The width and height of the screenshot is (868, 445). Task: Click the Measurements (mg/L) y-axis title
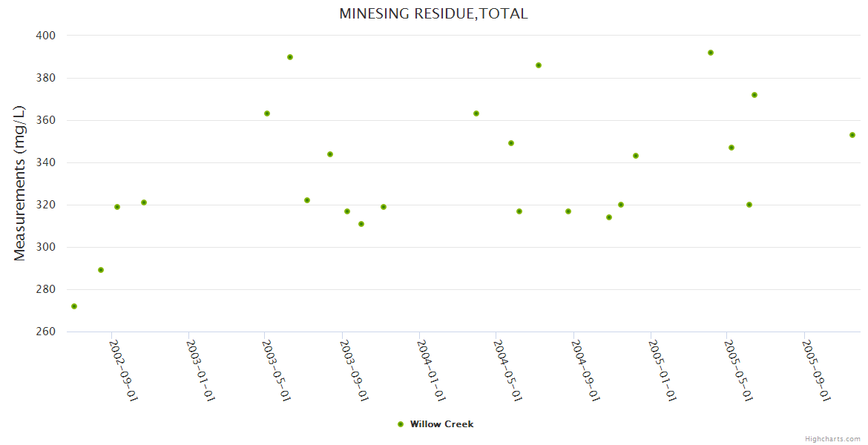[x=20, y=182]
